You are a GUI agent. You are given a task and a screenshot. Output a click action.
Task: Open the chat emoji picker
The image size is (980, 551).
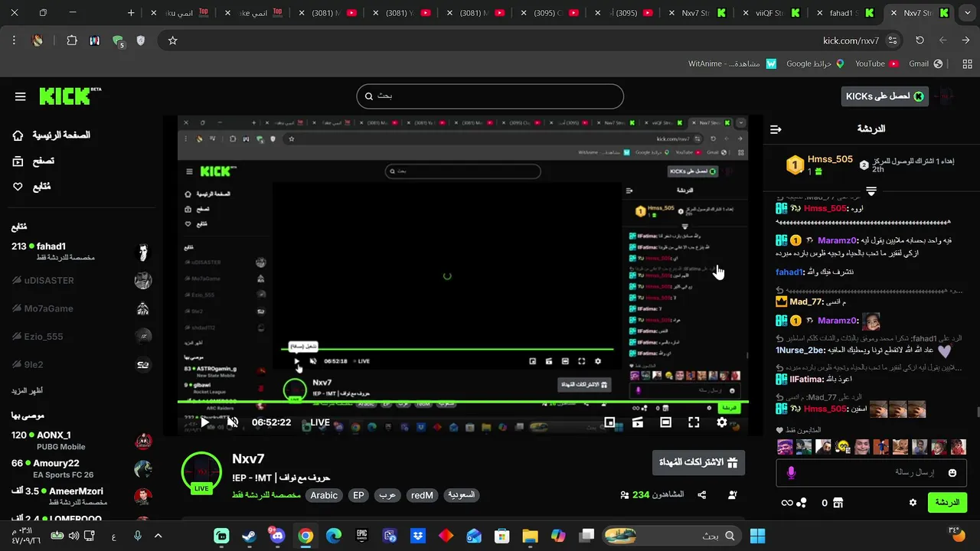pos(952,473)
